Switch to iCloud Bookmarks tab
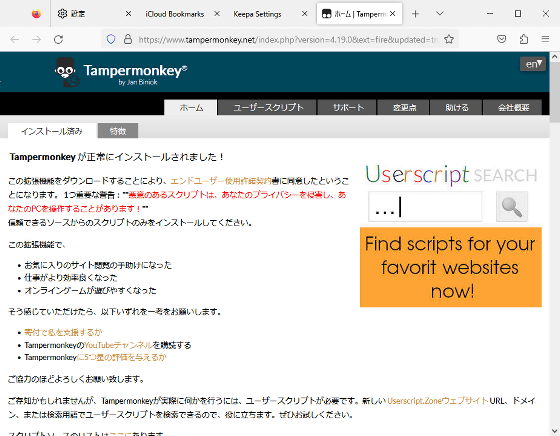 click(175, 14)
